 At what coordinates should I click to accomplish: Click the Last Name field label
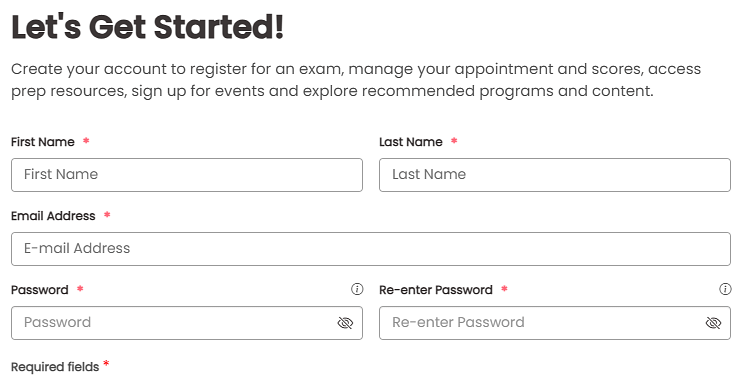[x=411, y=142]
